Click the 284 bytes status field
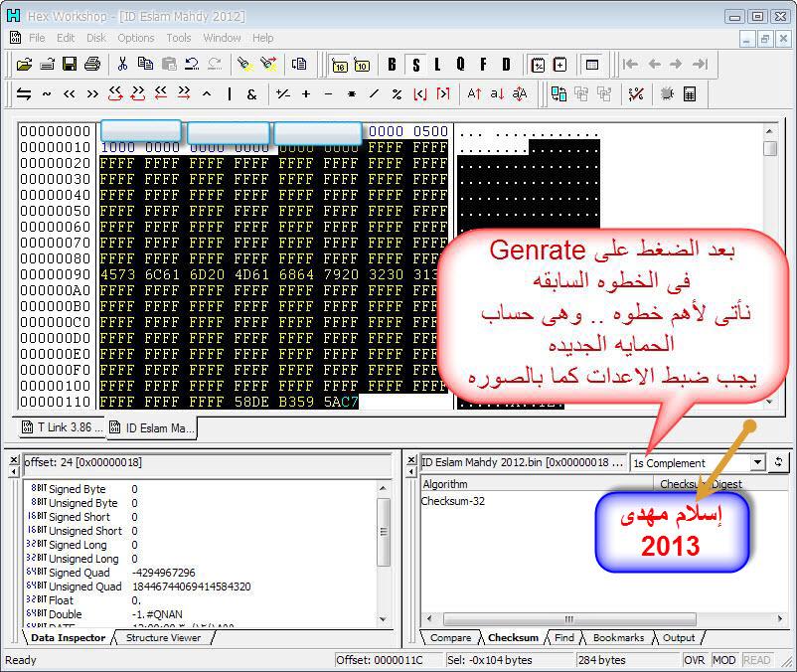The height and width of the screenshot is (672, 797). click(627, 660)
